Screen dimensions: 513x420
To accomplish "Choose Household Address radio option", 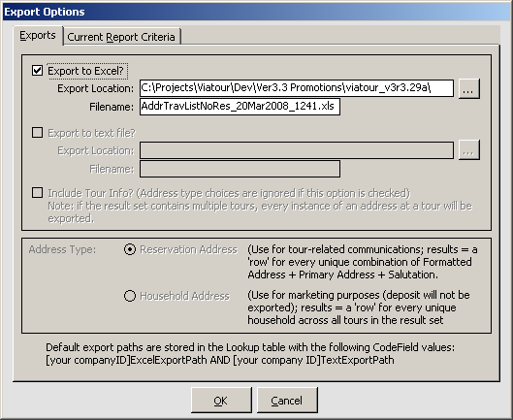I will click(130, 296).
